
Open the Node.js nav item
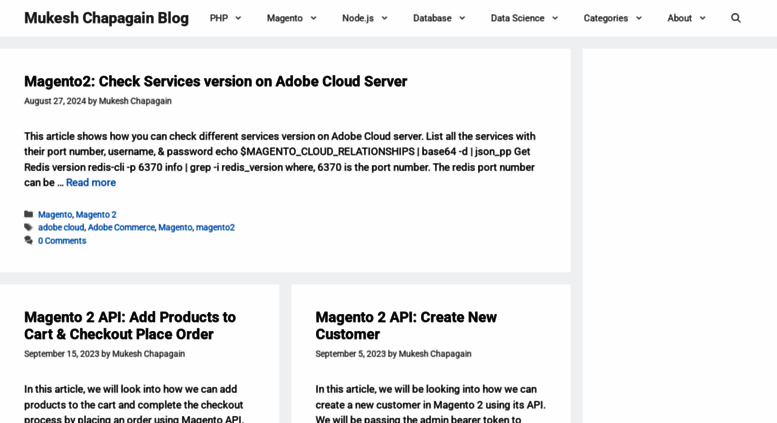click(x=358, y=18)
